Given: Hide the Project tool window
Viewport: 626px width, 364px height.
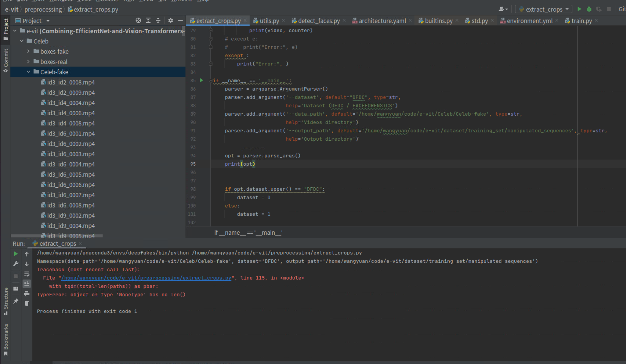Looking at the screenshot, I should coord(180,20).
